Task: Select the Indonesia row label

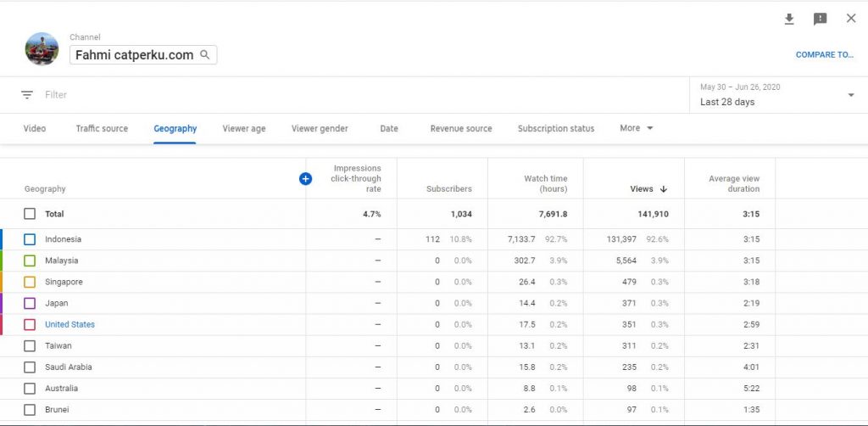Action: coord(63,239)
